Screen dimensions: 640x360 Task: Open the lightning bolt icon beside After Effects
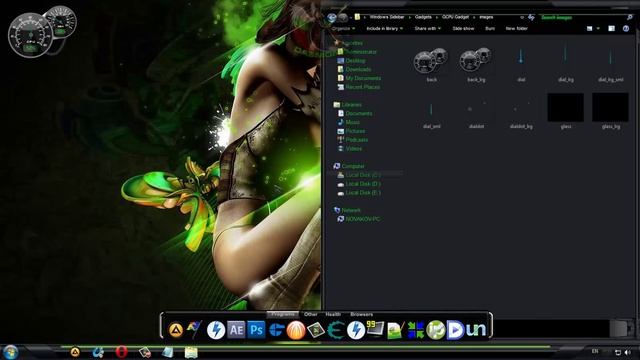tap(216, 330)
